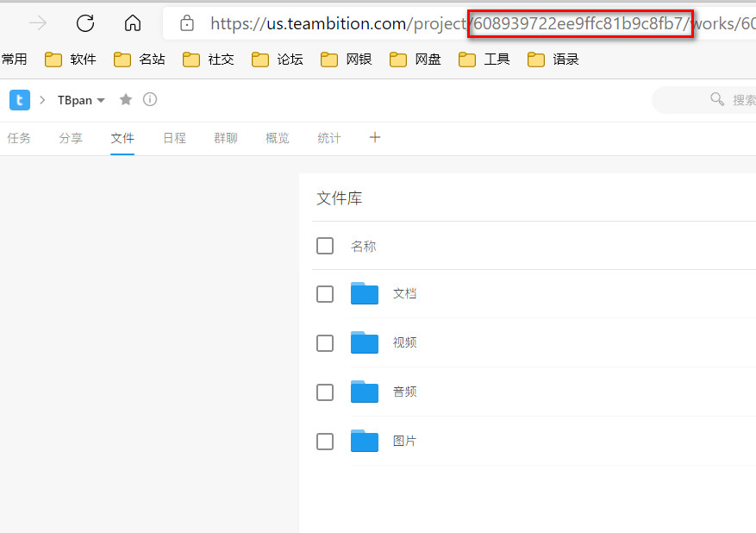Click the 文档 folder name

click(404, 294)
